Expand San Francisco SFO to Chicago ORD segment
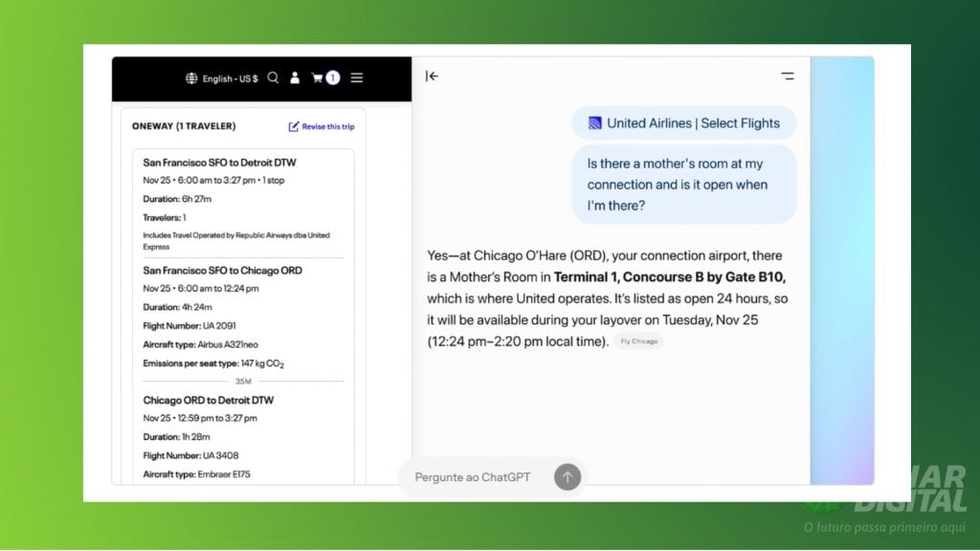The height and width of the screenshot is (551, 980). (222, 271)
